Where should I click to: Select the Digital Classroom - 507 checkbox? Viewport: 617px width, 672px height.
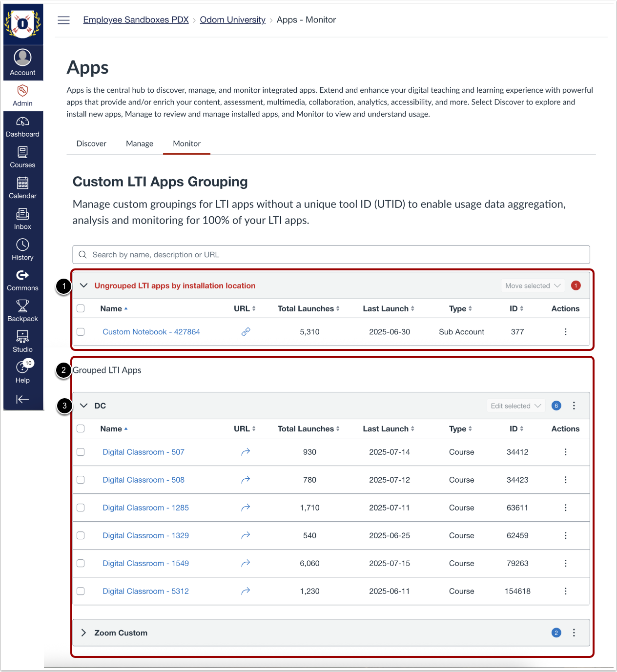click(x=81, y=452)
